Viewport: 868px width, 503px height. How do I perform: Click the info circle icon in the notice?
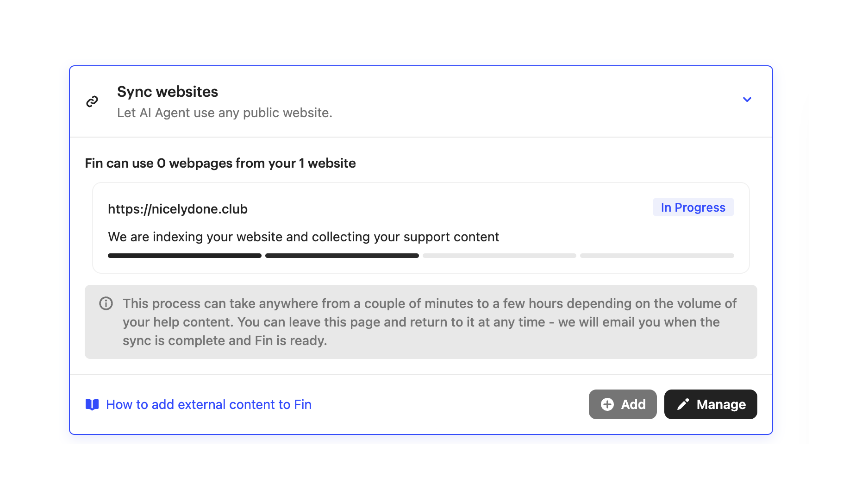(x=106, y=304)
